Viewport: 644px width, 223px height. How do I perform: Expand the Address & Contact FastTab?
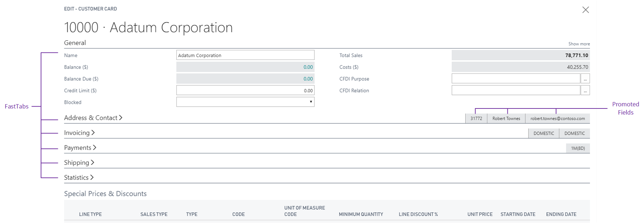click(93, 118)
